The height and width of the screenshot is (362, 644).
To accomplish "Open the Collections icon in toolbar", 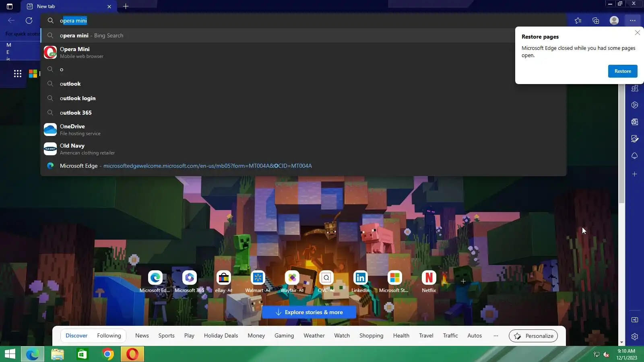I will tap(596, 21).
